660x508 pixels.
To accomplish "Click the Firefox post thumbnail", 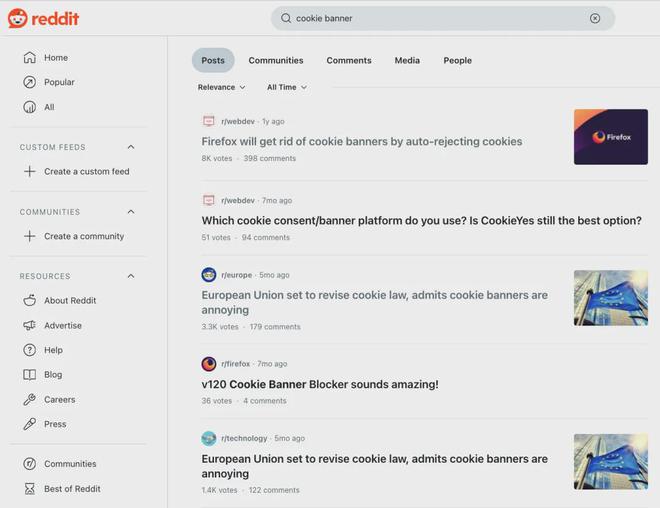I will coord(611,137).
